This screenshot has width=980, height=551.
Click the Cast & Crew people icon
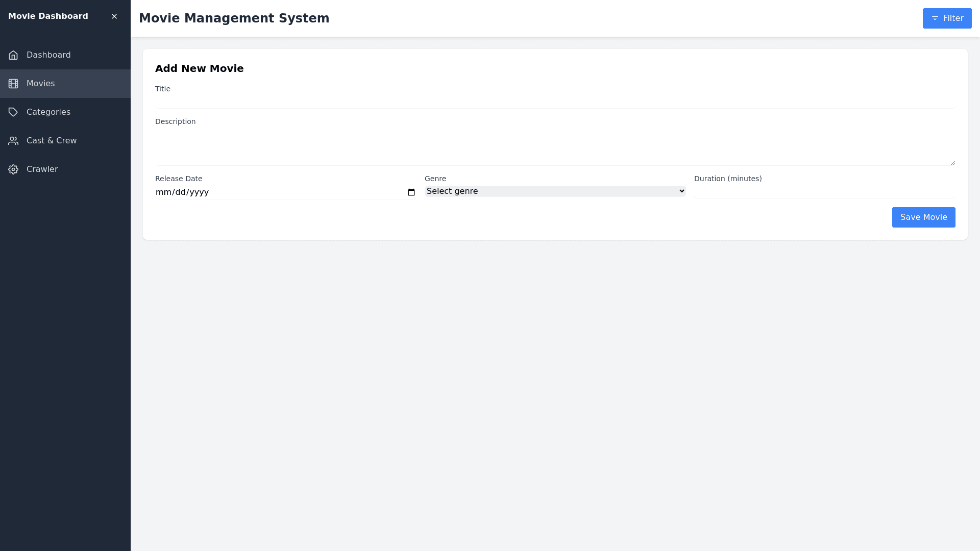point(13,141)
